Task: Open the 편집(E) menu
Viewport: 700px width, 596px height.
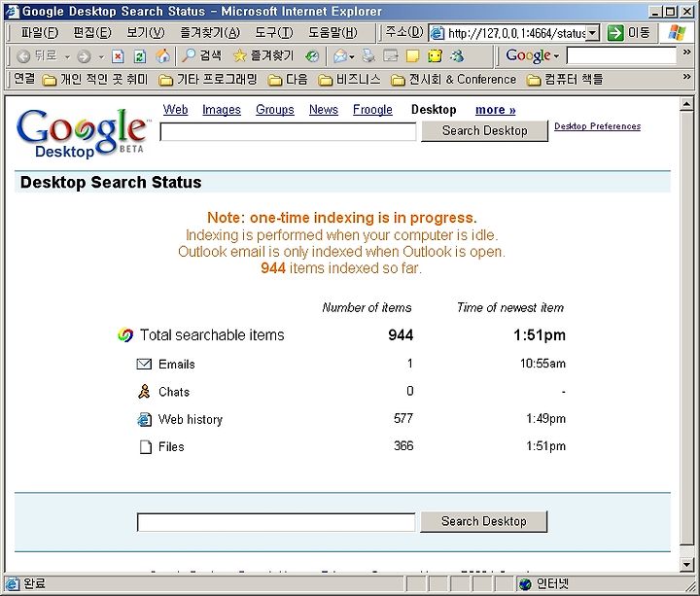Action: click(92, 33)
